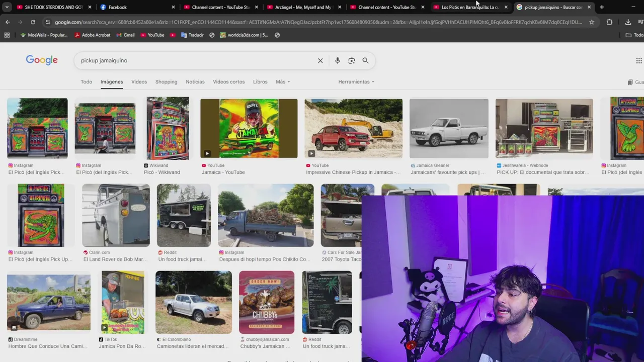Open the Adobe Acrobat bookmark
The width and height of the screenshot is (644, 362).
point(93,35)
